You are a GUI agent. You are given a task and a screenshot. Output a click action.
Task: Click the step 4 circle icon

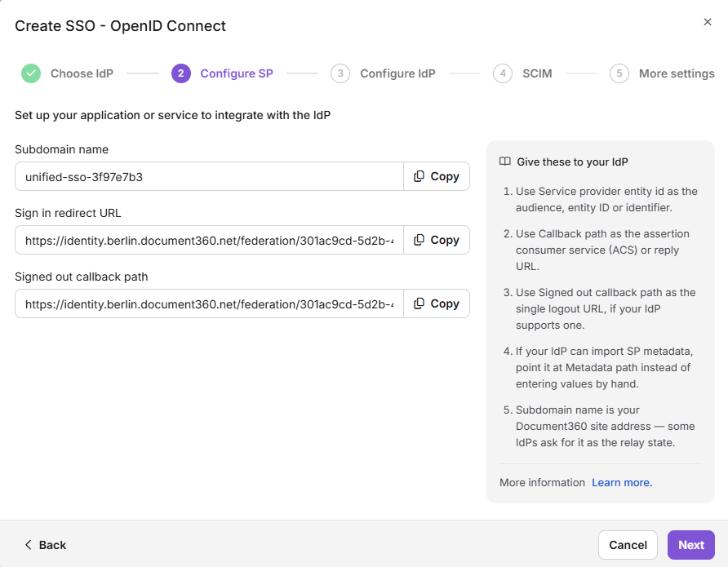tap(503, 73)
